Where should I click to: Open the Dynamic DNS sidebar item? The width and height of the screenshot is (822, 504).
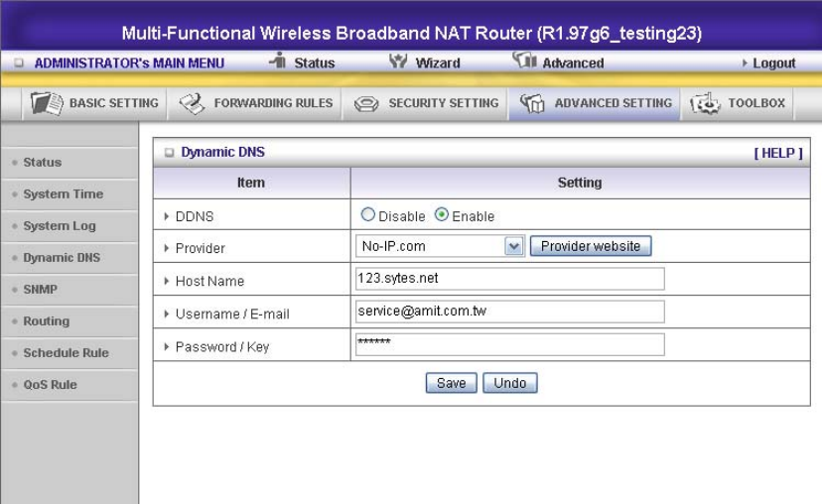tap(62, 258)
